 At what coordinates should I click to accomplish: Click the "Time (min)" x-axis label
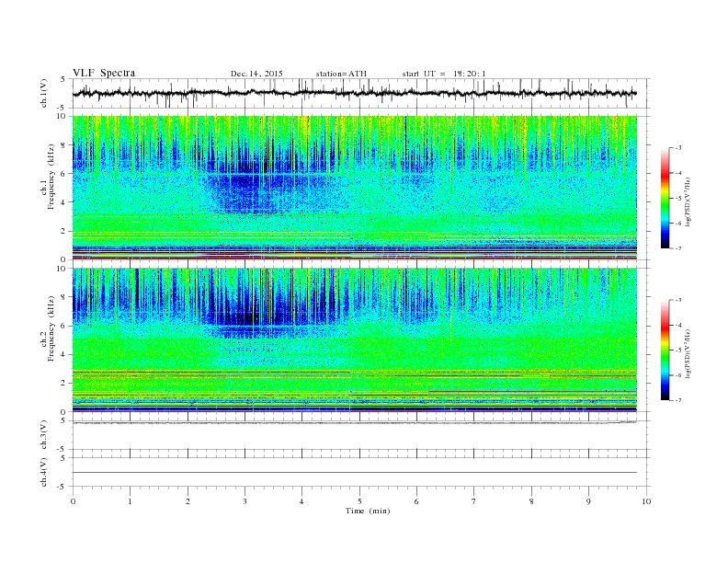tap(368, 511)
